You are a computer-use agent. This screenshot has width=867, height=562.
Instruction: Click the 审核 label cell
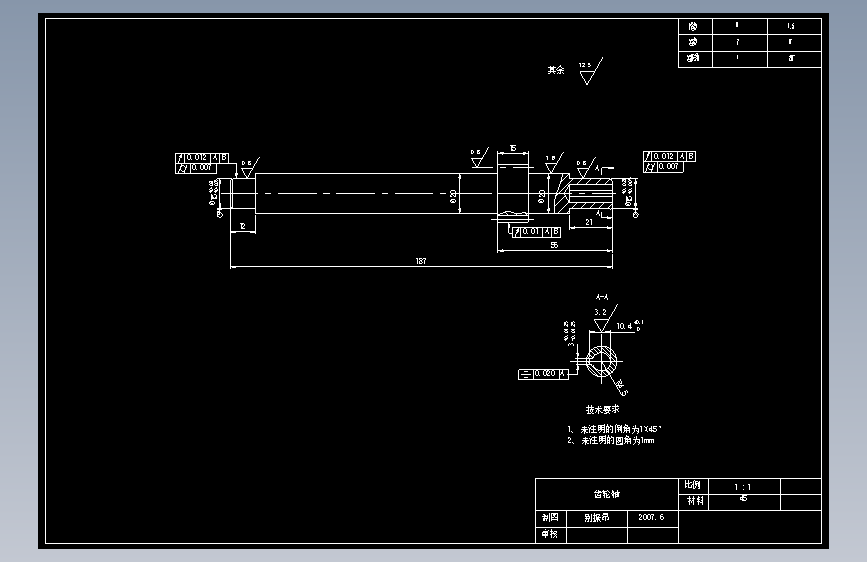pos(550,534)
